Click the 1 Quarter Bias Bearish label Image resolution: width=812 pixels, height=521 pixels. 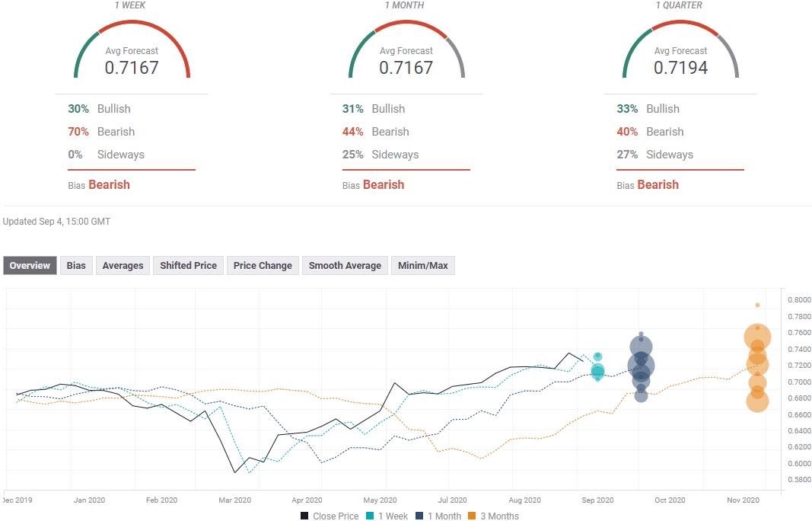point(648,185)
